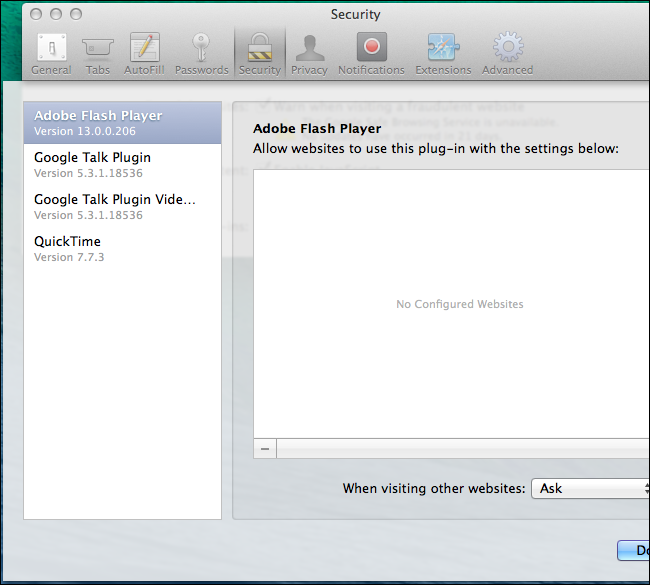This screenshot has width=650, height=585.
Task: Click the dropdown arrows beside Ask
Action: (x=647, y=488)
